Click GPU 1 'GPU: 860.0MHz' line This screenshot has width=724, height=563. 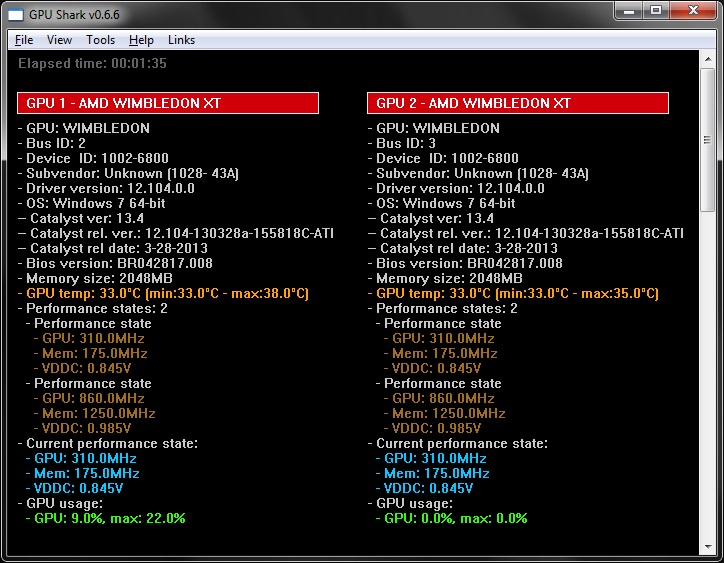pyautogui.click(x=89, y=399)
